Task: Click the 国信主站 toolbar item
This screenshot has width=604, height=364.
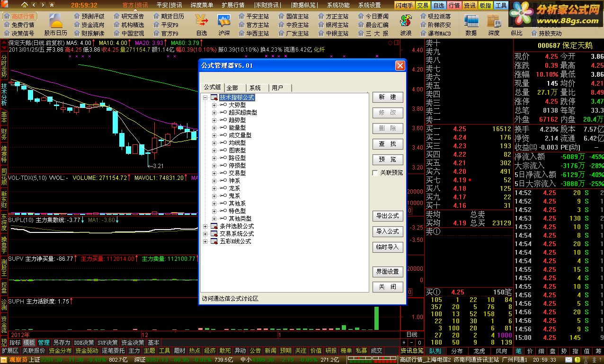Action: tap(293, 16)
